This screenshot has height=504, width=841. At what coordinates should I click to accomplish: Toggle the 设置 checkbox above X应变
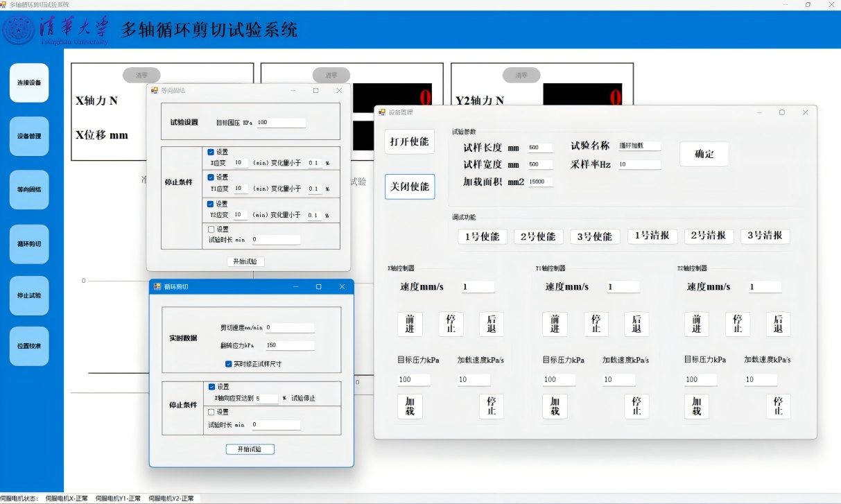point(211,152)
